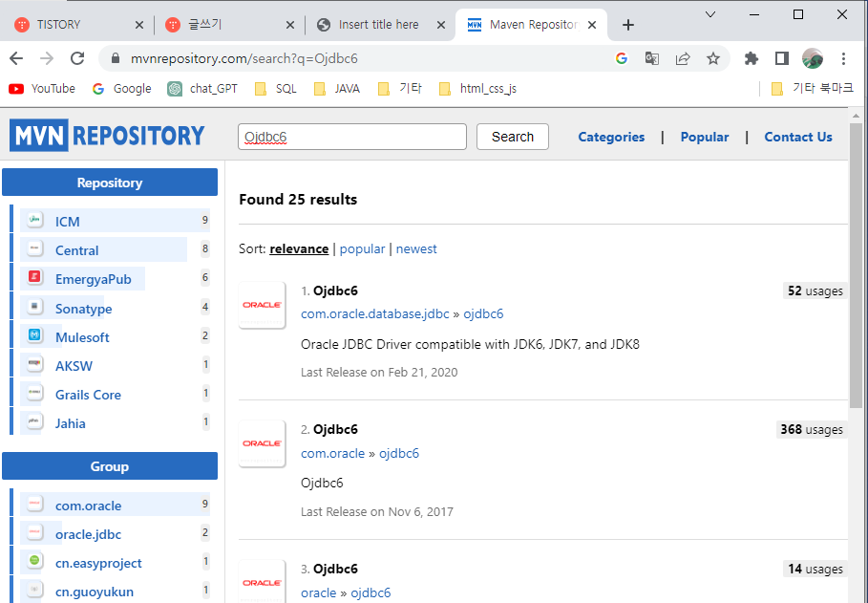The image size is (868, 603).
Task: Open a new browser tab
Action: (x=627, y=25)
